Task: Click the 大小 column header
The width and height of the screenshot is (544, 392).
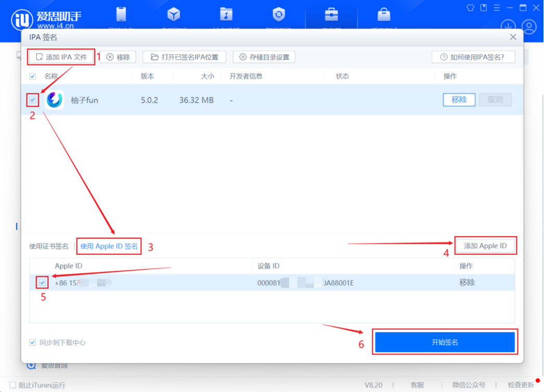Action: click(208, 76)
